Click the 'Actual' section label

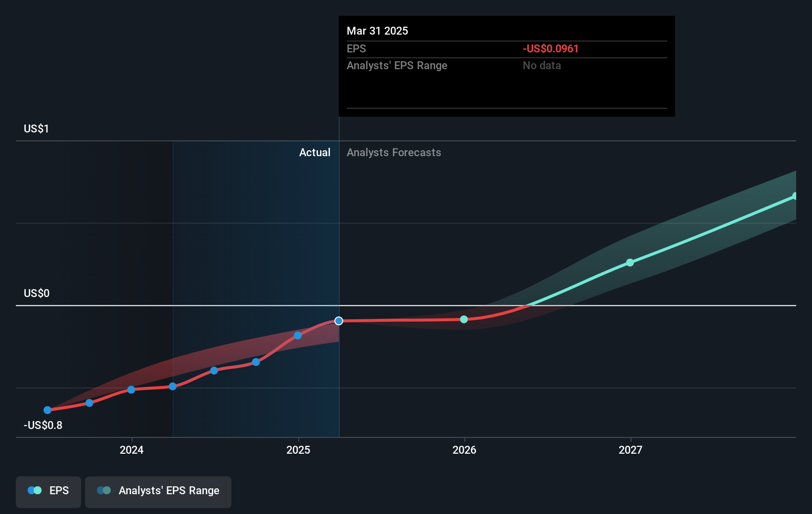(x=315, y=153)
